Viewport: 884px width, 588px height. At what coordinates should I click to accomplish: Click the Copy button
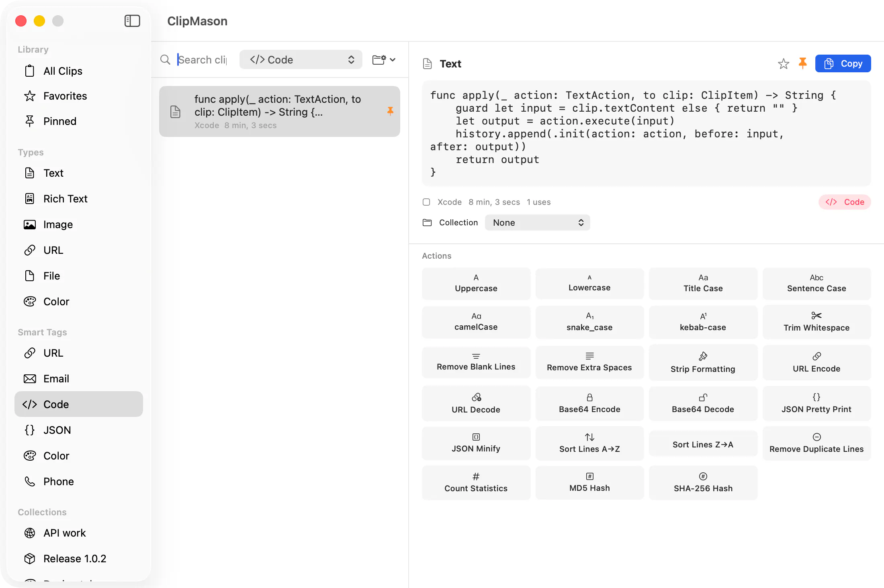pos(843,63)
